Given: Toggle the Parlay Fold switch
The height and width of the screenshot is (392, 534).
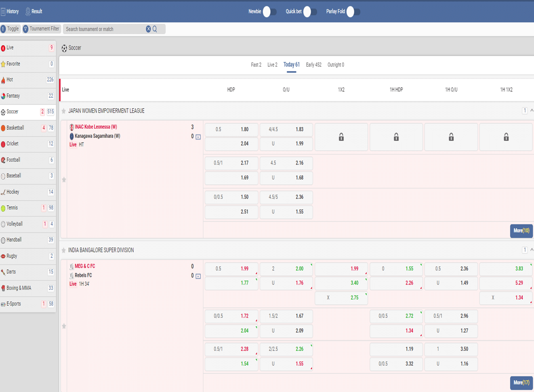Looking at the screenshot, I should pos(353,12).
